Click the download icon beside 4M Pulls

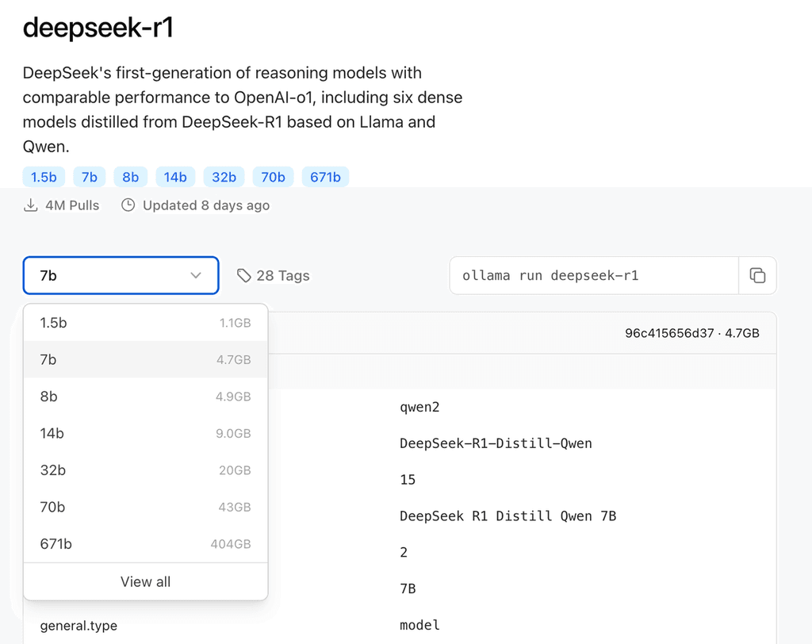[30, 205]
